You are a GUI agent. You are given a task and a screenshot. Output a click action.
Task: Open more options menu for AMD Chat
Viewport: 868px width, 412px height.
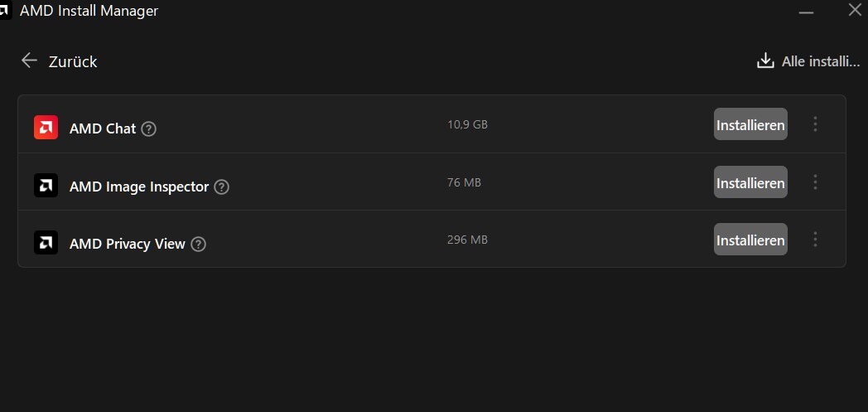(x=815, y=124)
